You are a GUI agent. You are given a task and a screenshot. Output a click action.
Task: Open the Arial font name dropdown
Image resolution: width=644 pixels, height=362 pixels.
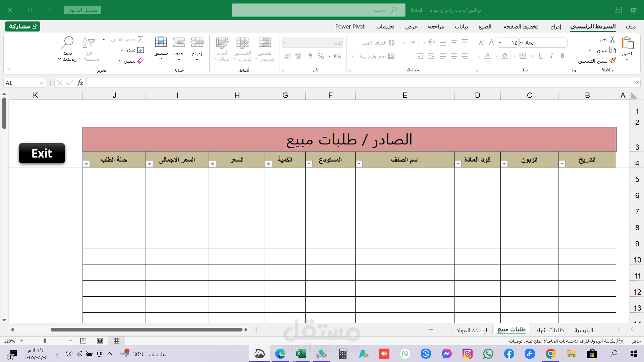[522, 43]
